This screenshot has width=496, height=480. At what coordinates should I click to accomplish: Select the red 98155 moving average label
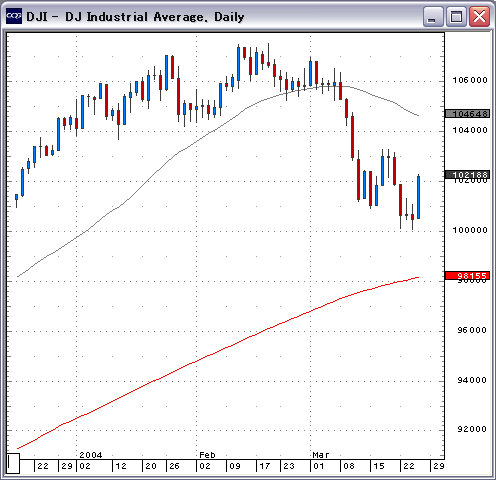tap(468, 275)
